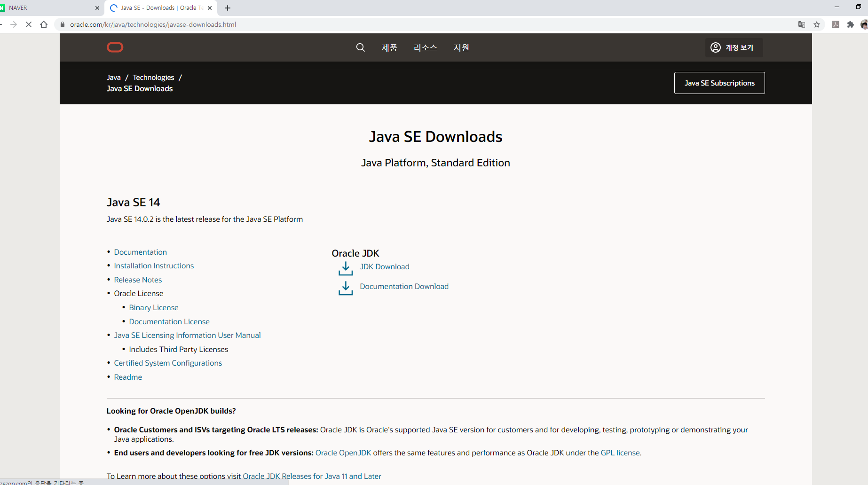Click the Oracle License list item
The image size is (868, 485).
(139, 294)
